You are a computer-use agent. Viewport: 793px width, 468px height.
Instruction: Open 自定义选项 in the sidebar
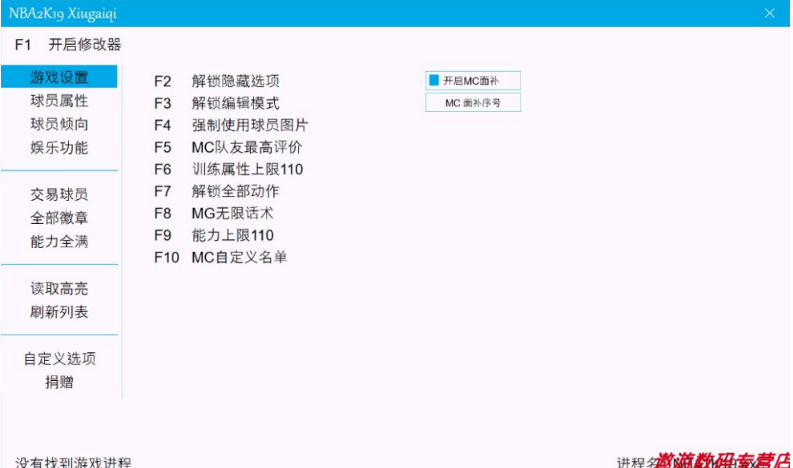(x=59, y=359)
